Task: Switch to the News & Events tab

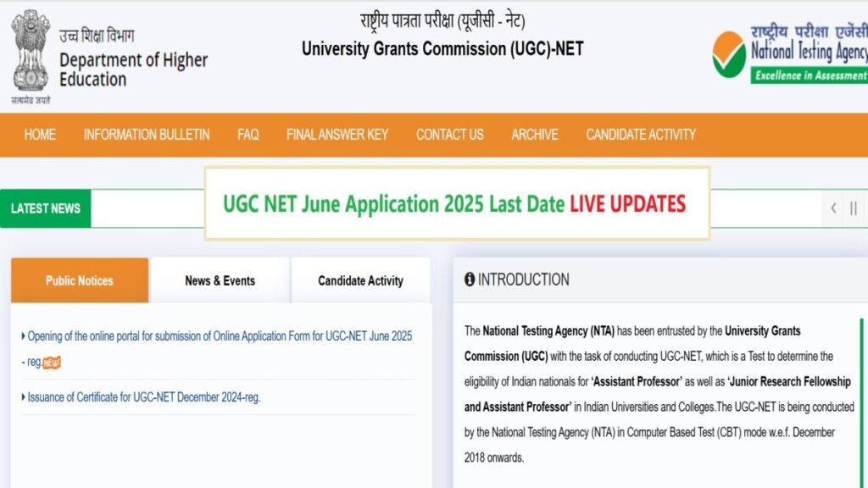Action: 220,280
